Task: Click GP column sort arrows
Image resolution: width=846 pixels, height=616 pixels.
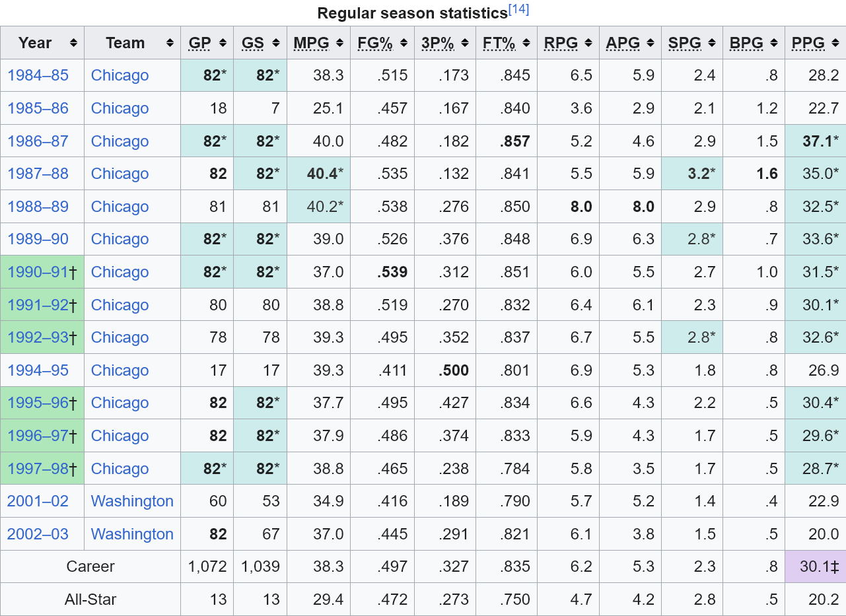Action: pyautogui.click(x=223, y=43)
